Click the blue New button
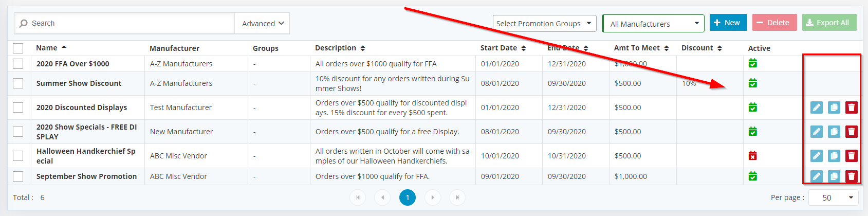The width and height of the screenshot is (868, 216). [728, 23]
